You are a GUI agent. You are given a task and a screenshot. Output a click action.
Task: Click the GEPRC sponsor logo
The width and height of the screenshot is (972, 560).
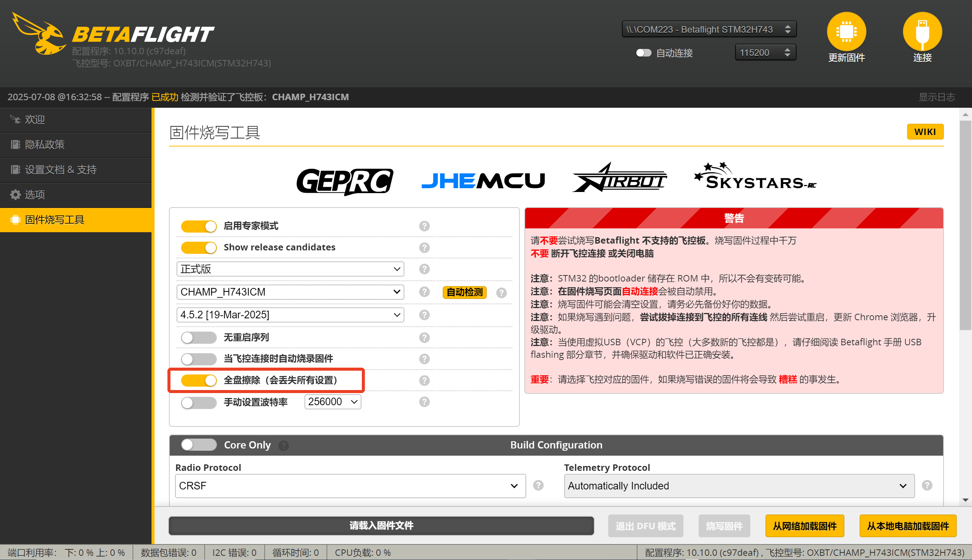[x=344, y=181]
